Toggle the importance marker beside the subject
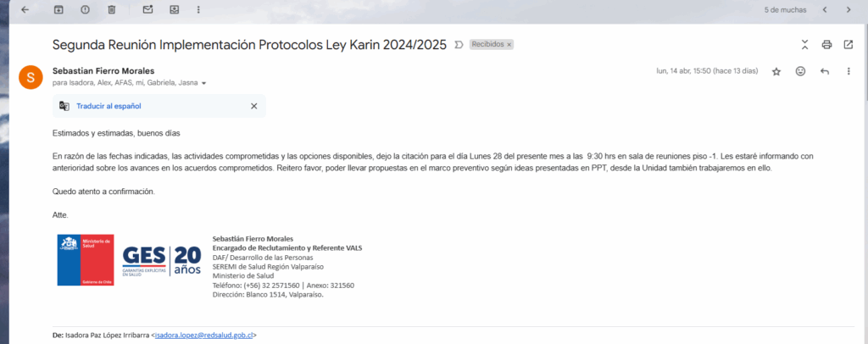 coord(459,44)
